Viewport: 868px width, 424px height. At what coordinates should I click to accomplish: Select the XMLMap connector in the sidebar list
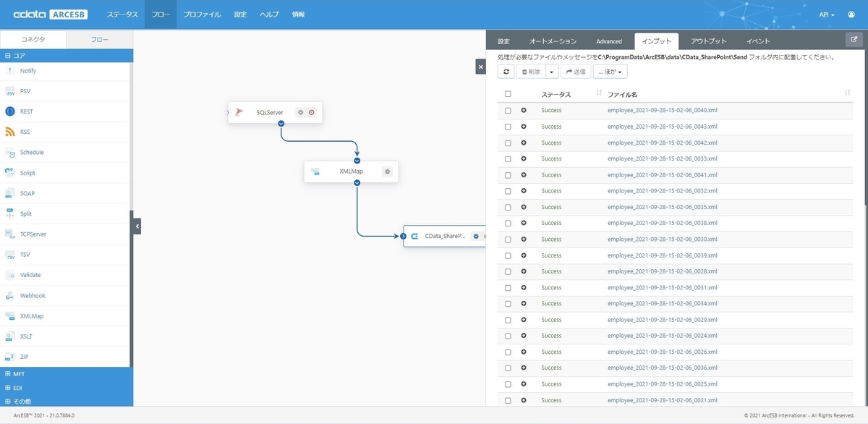point(65,316)
